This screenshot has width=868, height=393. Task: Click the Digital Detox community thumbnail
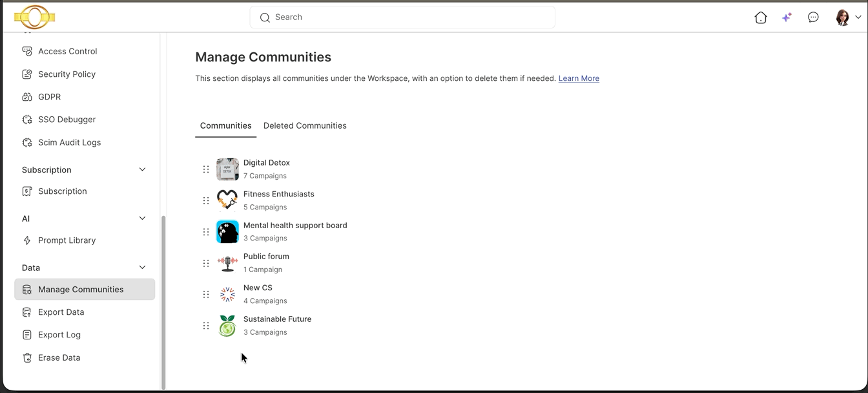227,169
